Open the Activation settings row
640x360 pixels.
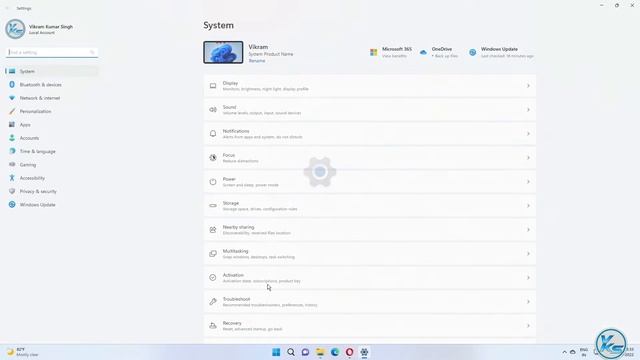[370, 278]
